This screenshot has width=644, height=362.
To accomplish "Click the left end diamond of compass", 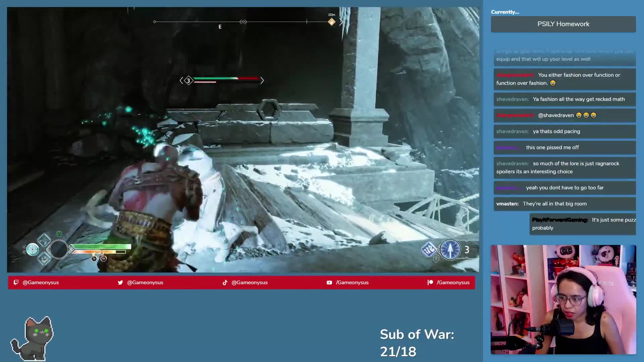I will click(x=155, y=22).
